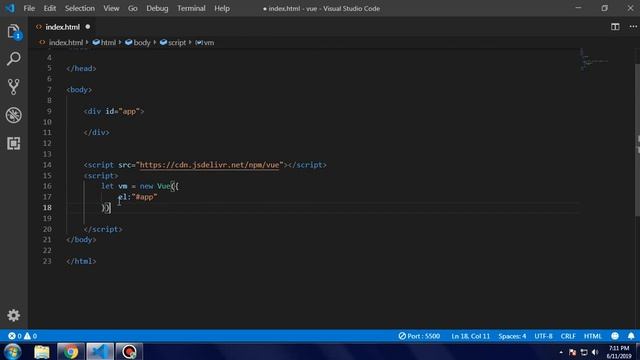
Task: Click the feedback smiley in status bar
Action: [x=615, y=336]
